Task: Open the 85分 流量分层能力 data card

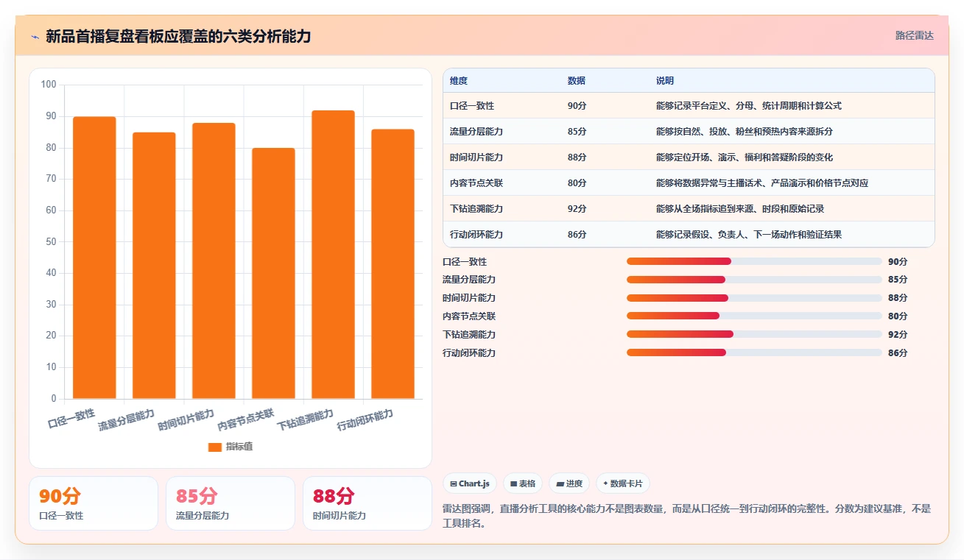Action: 231,503
